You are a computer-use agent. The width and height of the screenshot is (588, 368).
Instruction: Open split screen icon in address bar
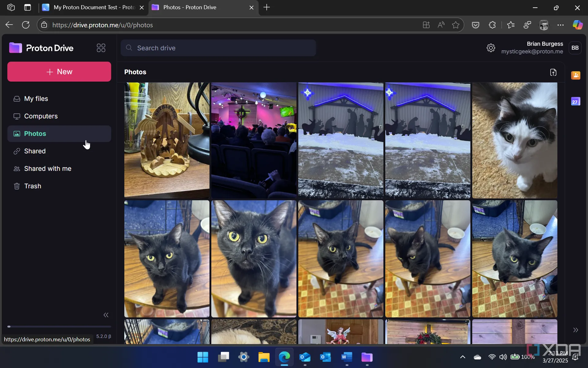[426, 25]
